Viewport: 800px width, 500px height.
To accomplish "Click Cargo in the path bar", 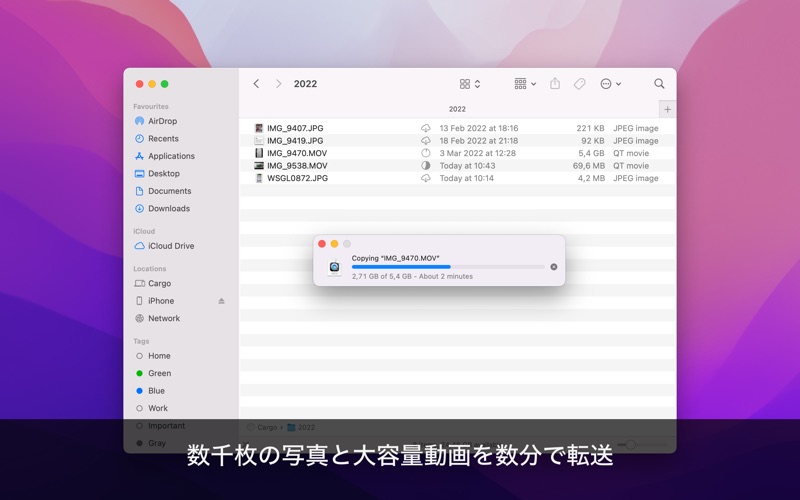I will click(x=262, y=428).
